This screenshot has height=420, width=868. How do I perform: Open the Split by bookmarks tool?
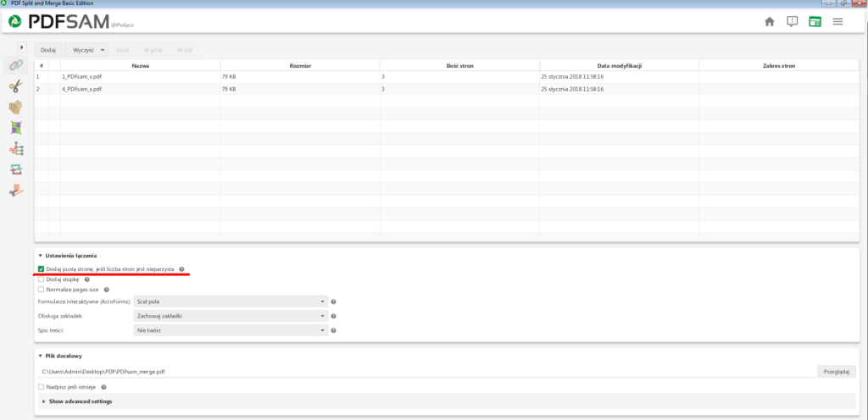[15, 149]
